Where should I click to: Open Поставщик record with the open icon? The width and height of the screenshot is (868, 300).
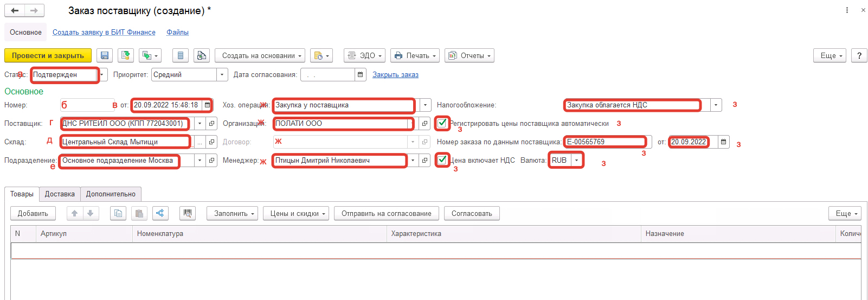point(212,124)
